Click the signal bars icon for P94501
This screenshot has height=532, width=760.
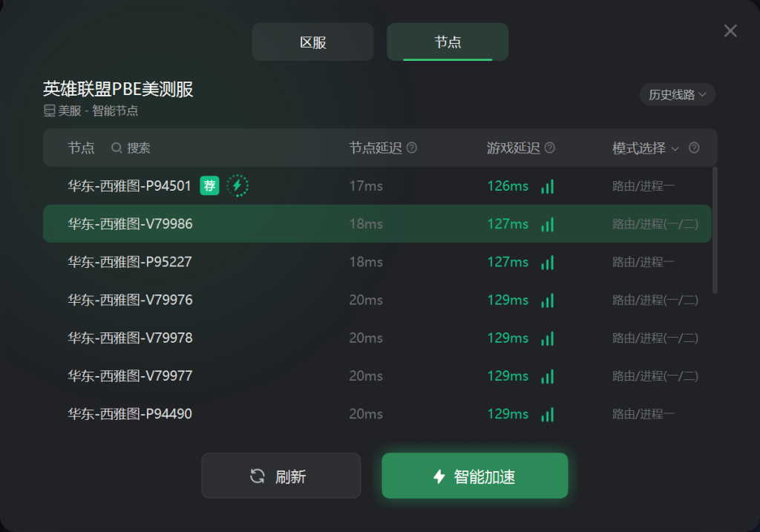click(547, 186)
